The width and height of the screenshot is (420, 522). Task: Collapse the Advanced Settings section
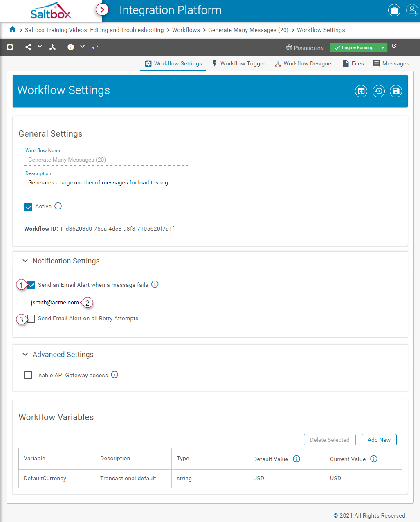click(25, 354)
